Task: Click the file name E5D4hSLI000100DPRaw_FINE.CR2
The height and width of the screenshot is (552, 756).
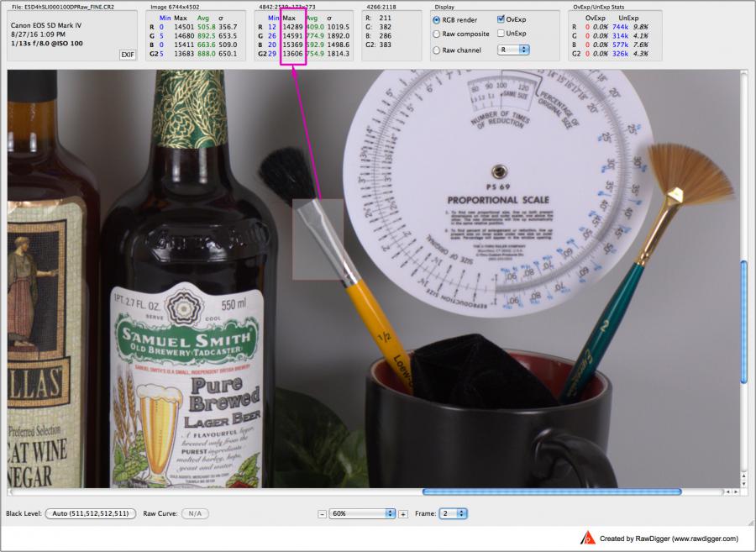Action: tap(63, 8)
